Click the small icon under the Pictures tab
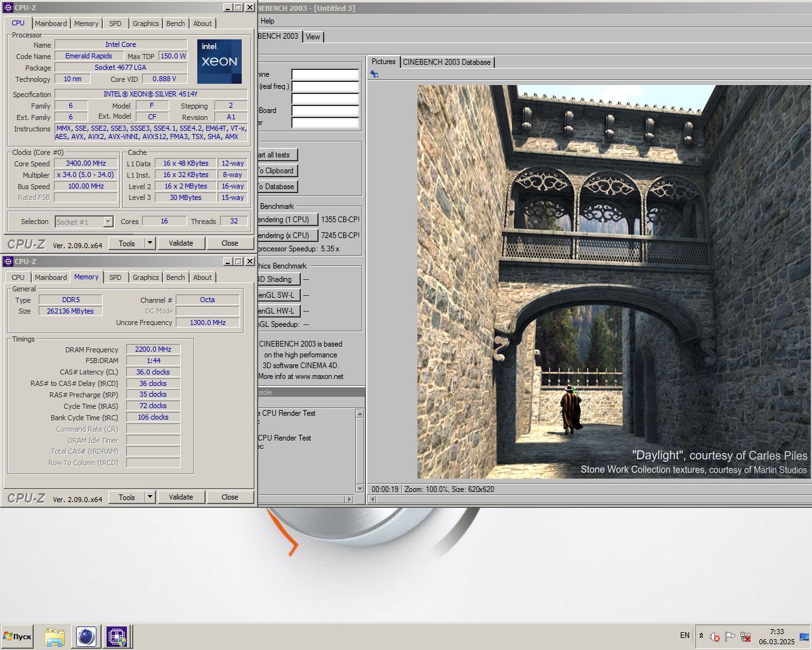The width and height of the screenshot is (812, 650). point(375,74)
